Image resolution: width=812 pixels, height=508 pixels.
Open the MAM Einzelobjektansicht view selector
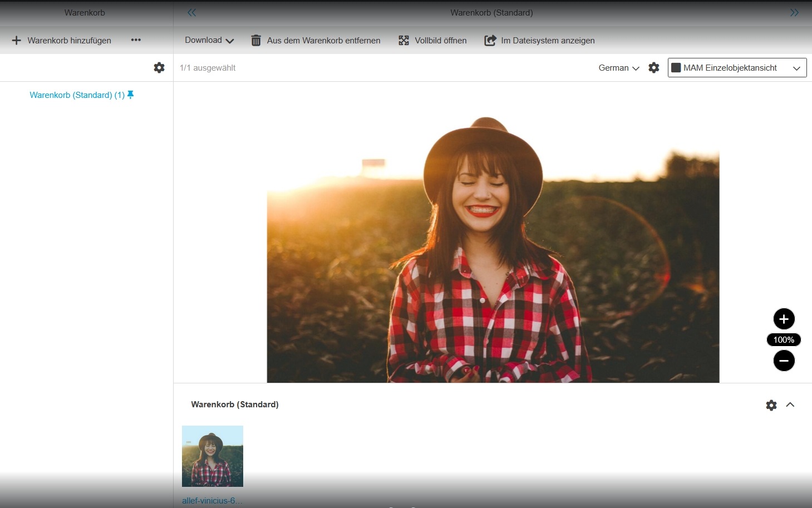pyautogui.click(x=737, y=68)
